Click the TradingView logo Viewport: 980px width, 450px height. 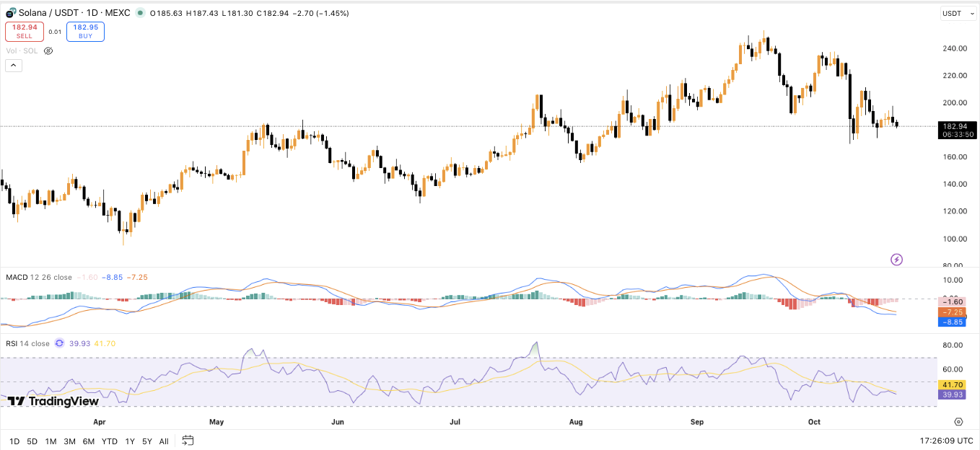tap(53, 401)
